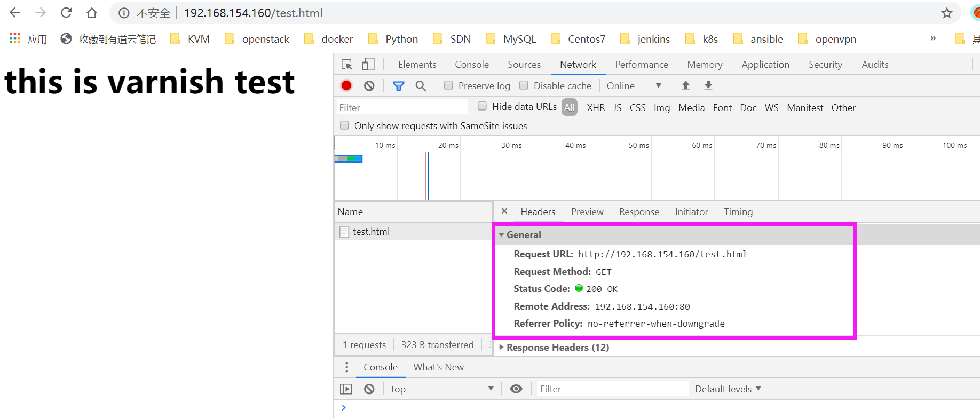The height and width of the screenshot is (418, 980).
Task: Bookmark this page with the star icon
Action: pyautogui.click(x=947, y=13)
